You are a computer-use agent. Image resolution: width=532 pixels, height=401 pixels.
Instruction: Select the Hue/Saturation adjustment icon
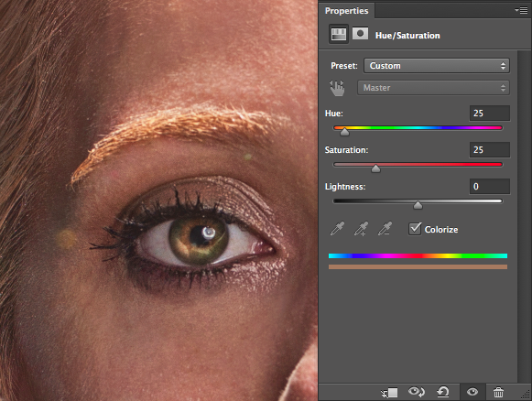click(339, 34)
